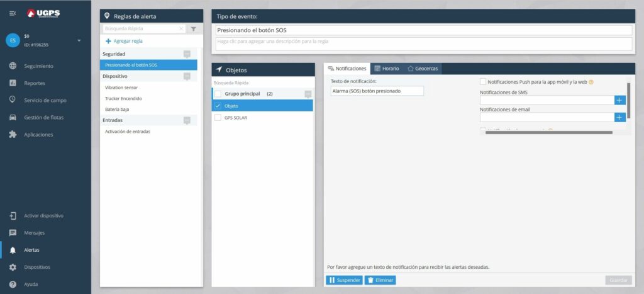Switch to the Horario tab
644x294 pixels.
[x=387, y=69]
